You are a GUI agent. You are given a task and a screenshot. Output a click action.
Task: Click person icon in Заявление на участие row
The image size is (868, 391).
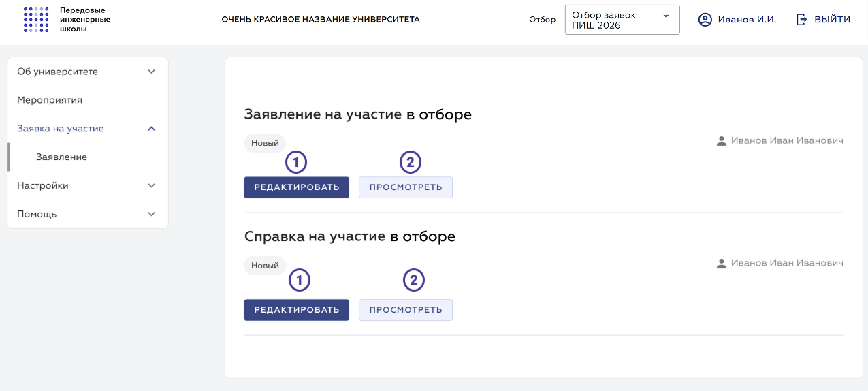pos(722,141)
